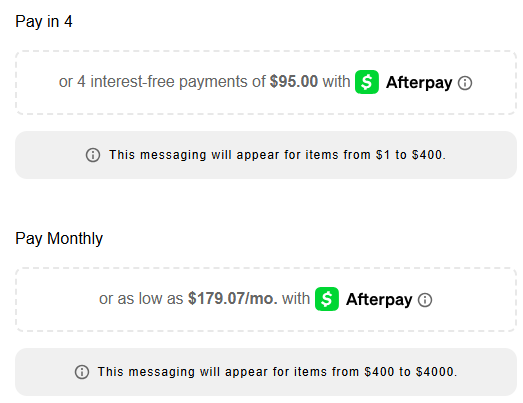Screen dimensions: 523x403
Task: Click the bold $95.00 payment amount
Action: 294,81
